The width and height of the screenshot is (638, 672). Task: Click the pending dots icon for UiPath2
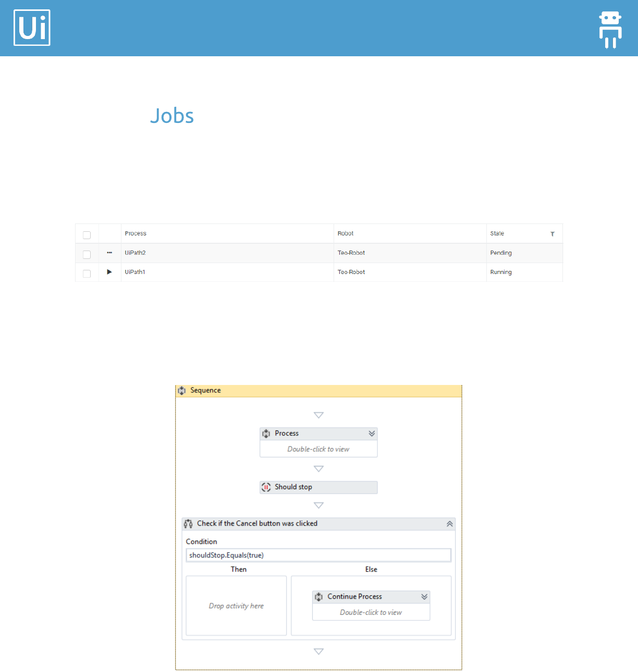(109, 253)
